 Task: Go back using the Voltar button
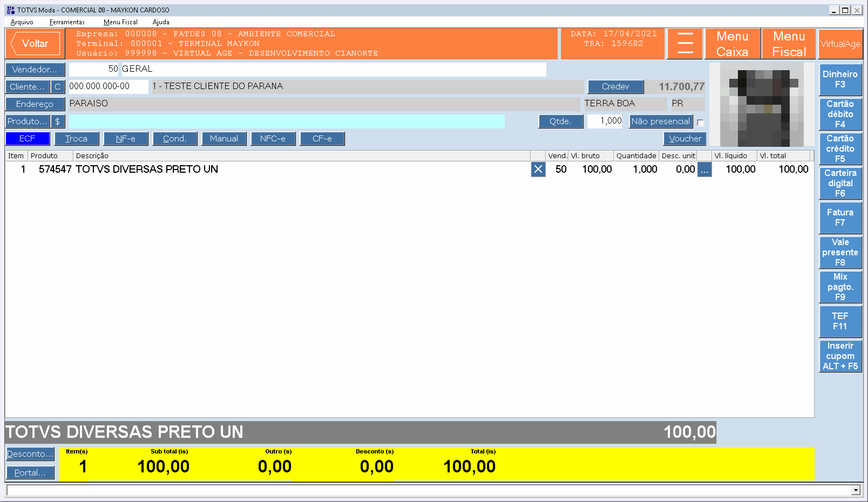(x=35, y=44)
